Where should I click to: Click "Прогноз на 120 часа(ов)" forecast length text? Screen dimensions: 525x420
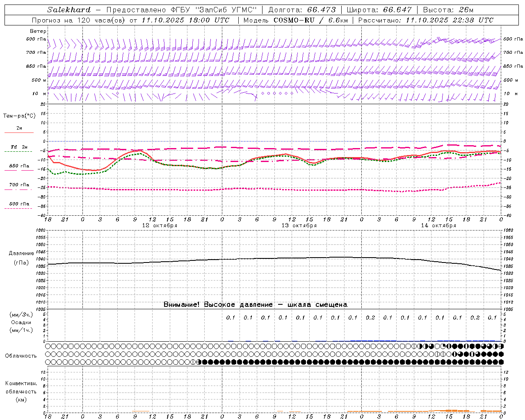click(79, 20)
